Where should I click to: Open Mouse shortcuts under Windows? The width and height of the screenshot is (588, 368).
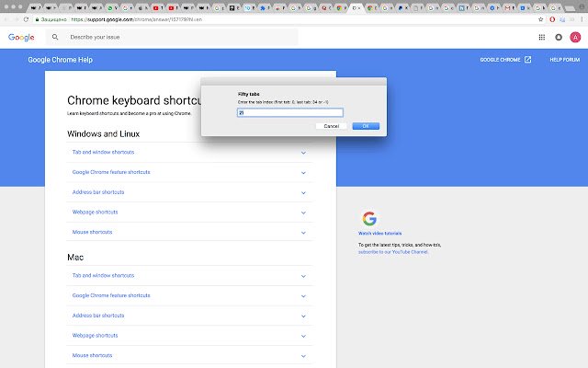coord(92,232)
